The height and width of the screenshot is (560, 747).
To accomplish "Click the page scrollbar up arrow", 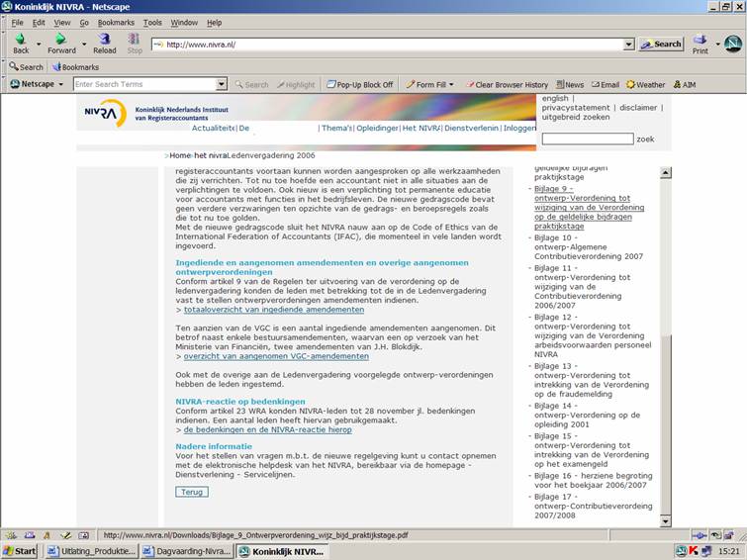I will 666,173.
